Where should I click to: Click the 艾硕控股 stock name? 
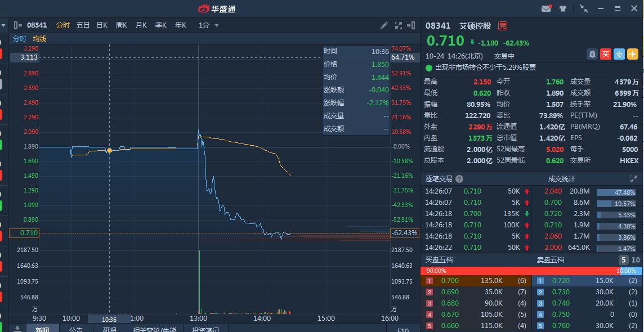click(475, 26)
